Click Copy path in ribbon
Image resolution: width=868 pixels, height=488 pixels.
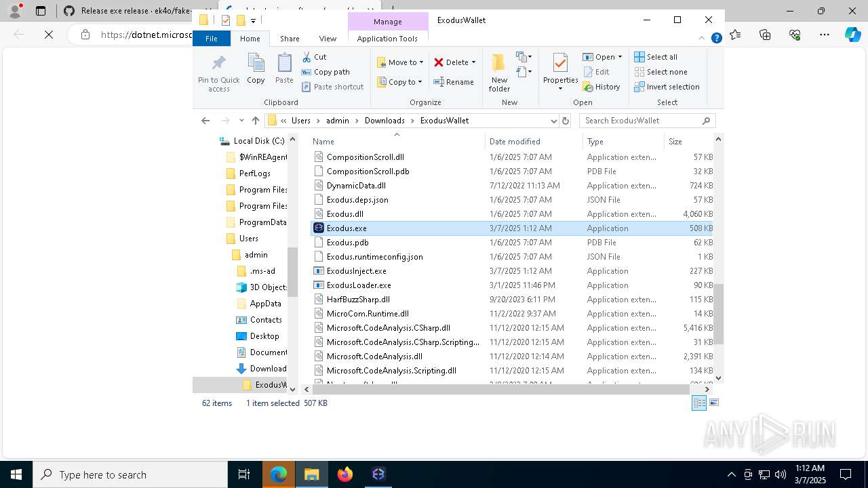(325, 72)
